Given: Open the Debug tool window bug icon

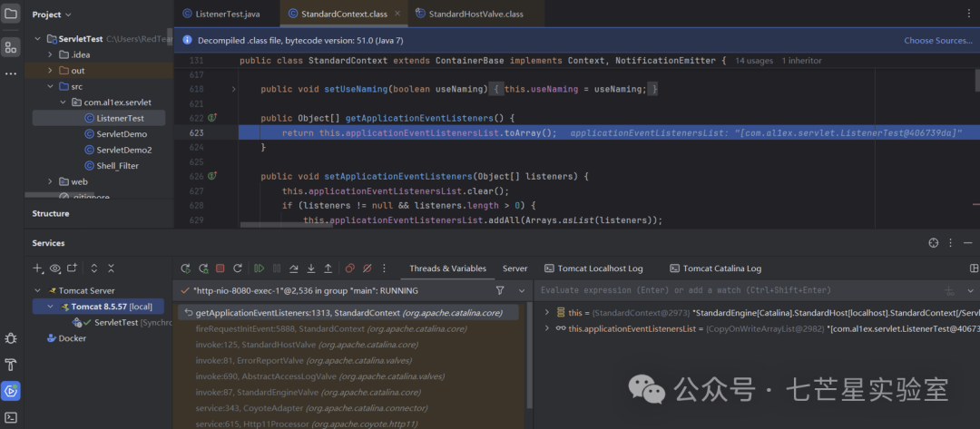Looking at the screenshot, I should pyautogui.click(x=11, y=338).
